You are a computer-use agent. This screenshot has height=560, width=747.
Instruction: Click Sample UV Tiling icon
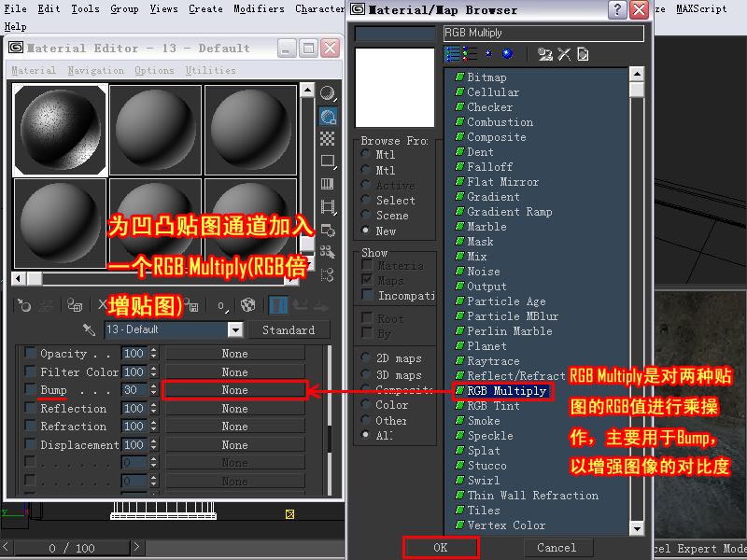[328, 161]
